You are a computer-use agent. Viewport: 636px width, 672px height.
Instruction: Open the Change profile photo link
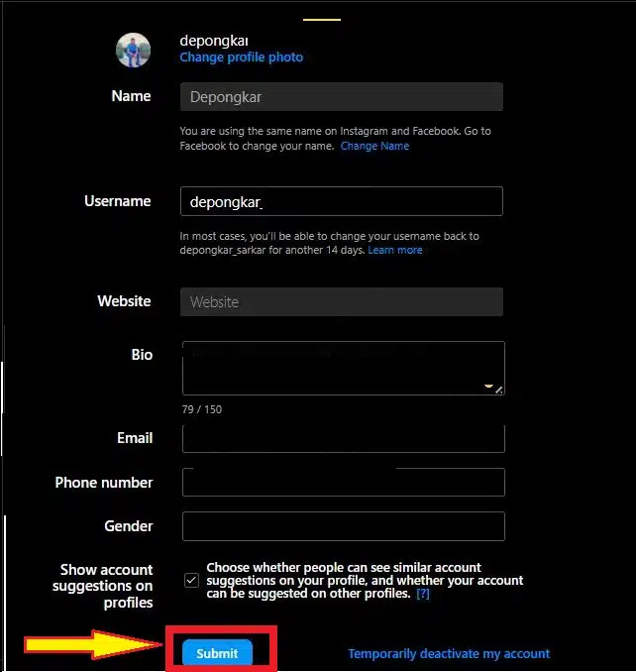[x=241, y=57]
